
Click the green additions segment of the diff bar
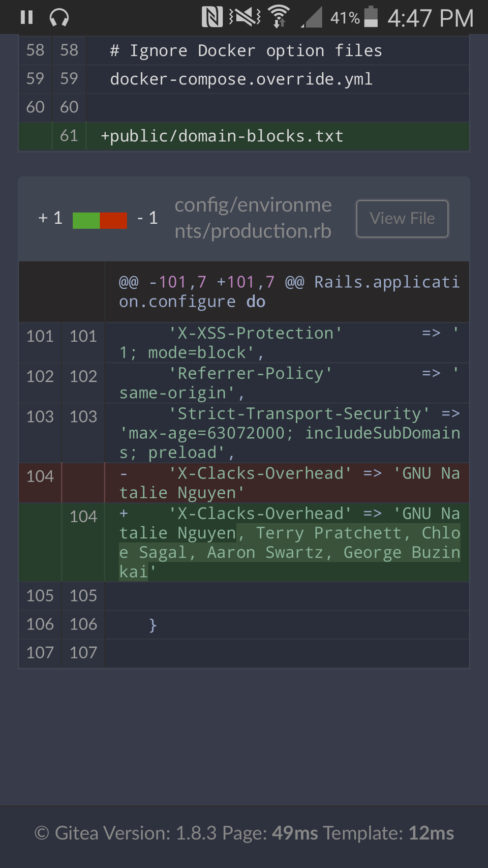tap(86, 220)
